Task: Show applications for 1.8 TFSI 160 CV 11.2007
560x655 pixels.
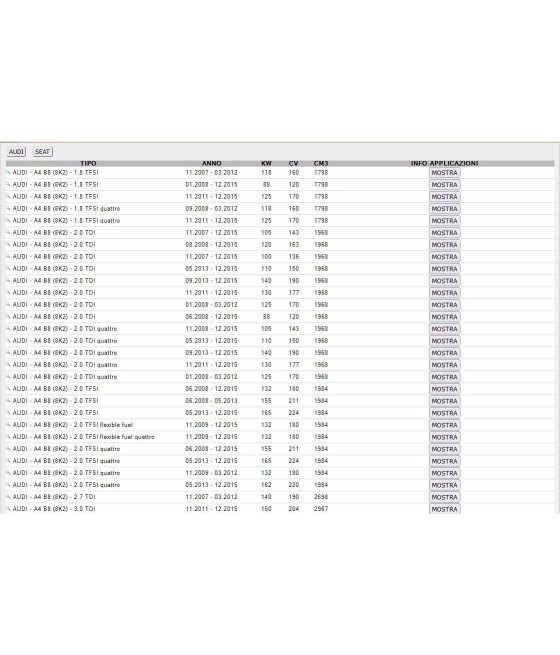Action: 444,173
